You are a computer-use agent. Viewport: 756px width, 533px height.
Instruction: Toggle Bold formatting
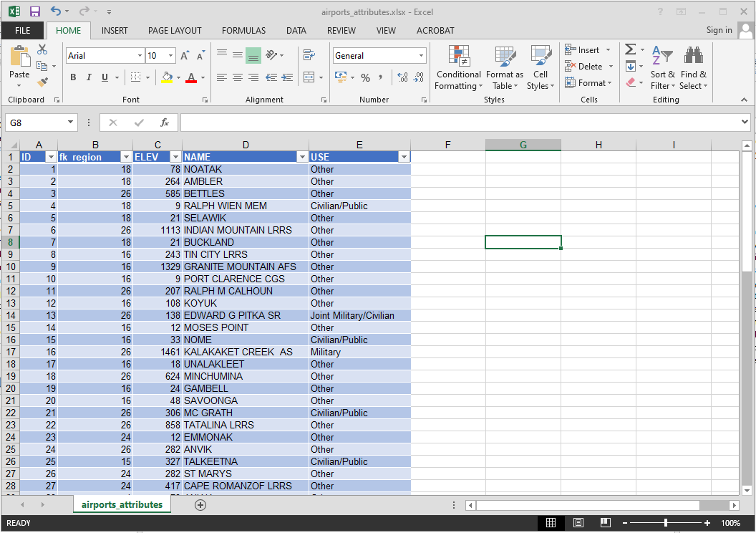(73, 77)
